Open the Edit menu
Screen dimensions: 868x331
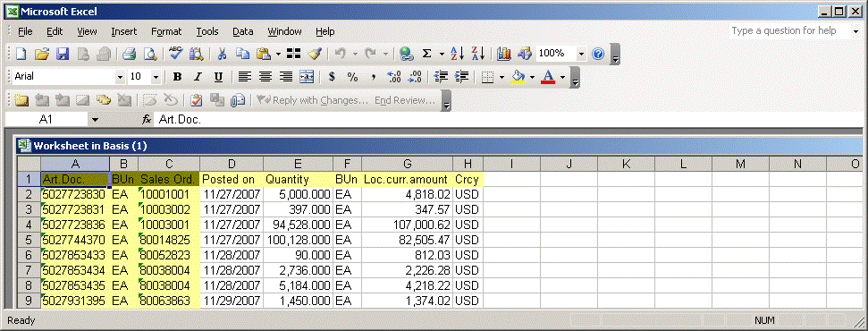(x=55, y=31)
